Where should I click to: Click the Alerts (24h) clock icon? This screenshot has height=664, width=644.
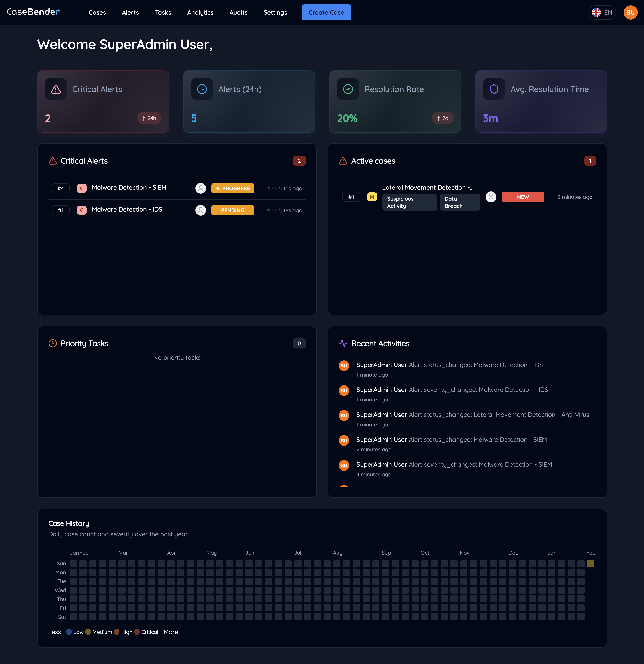[202, 89]
